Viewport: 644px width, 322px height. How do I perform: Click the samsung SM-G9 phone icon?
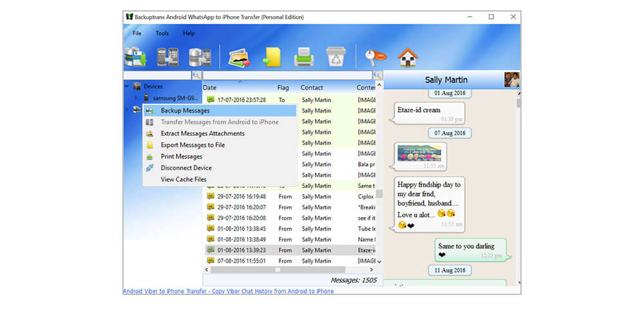click(146, 98)
